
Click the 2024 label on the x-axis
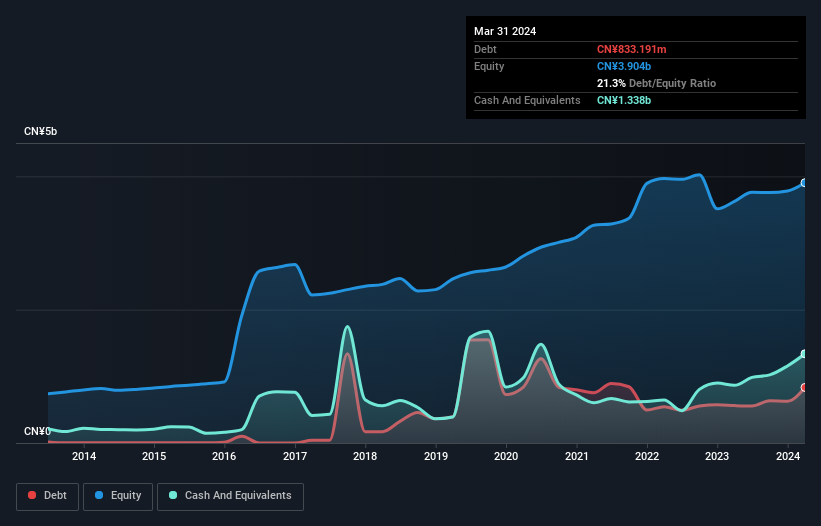pyautogui.click(x=788, y=457)
